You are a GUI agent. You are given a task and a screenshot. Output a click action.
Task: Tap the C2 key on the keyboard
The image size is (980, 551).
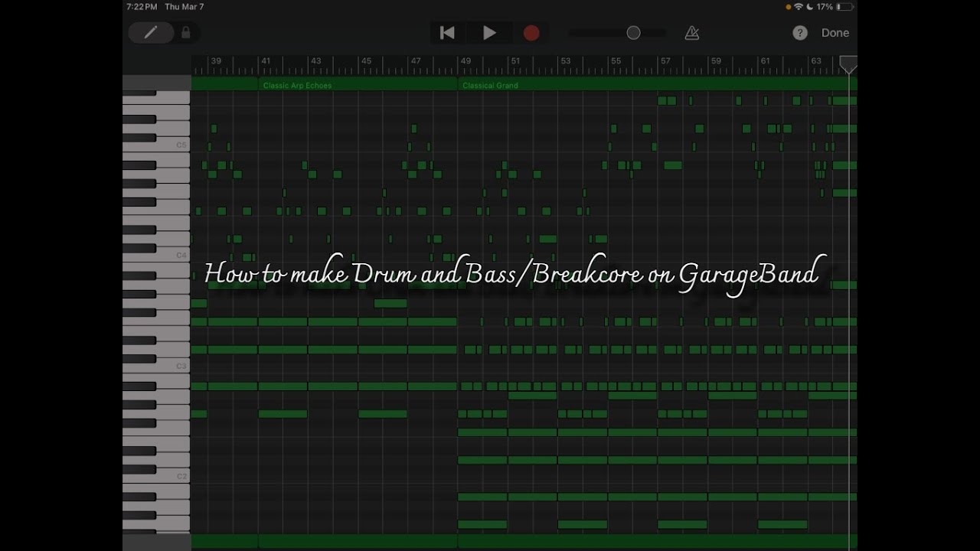(x=156, y=476)
